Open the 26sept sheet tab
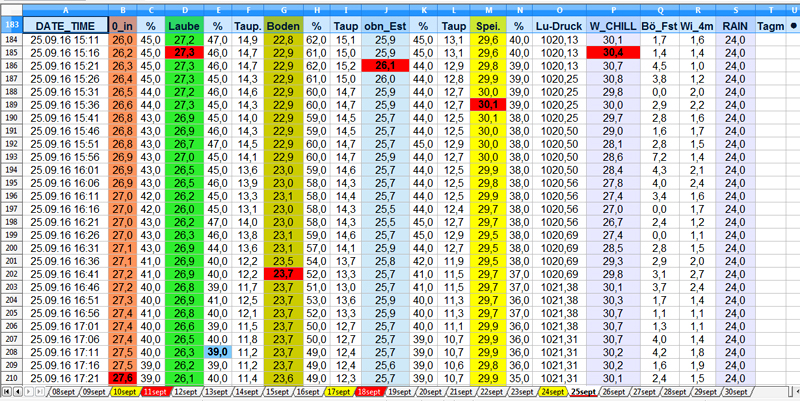The image size is (800, 401). (x=615, y=391)
